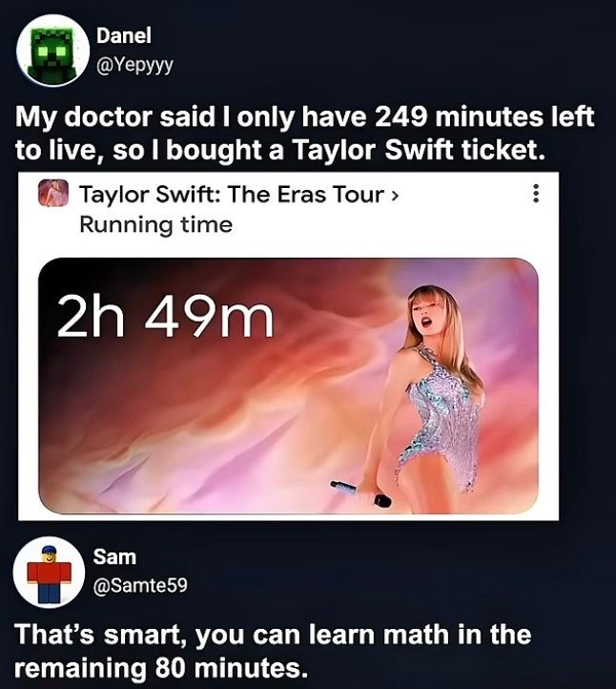Open the Taylor Swift: The Eras Tour link
Viewport: 616px width, 689px height.
tap(233, 195)
